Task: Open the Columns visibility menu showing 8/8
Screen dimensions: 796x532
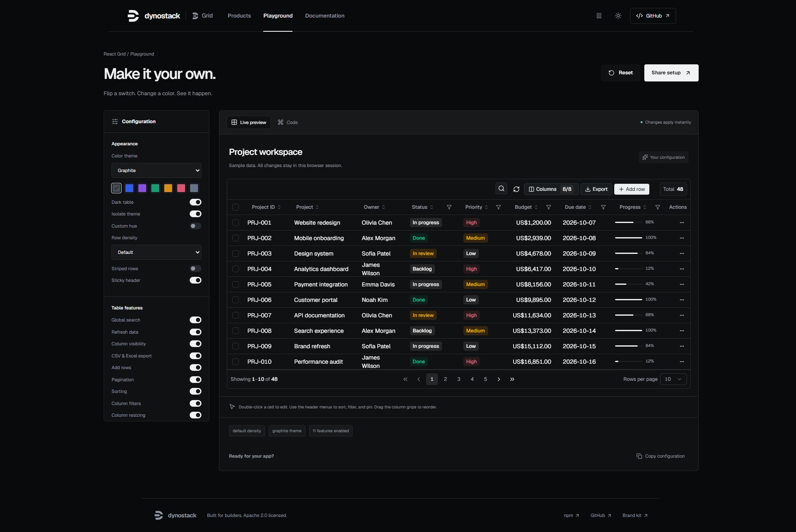Action: coord(551,189)
